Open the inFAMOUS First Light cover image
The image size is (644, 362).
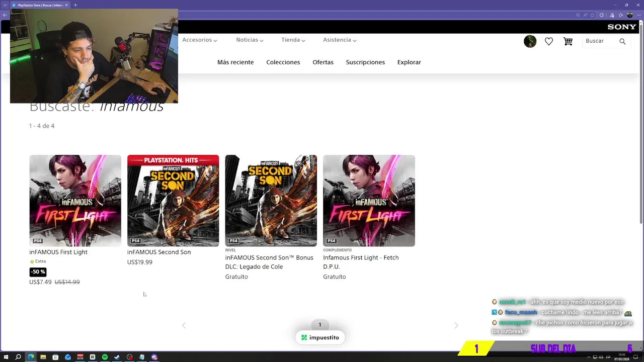tap(75, 201)
